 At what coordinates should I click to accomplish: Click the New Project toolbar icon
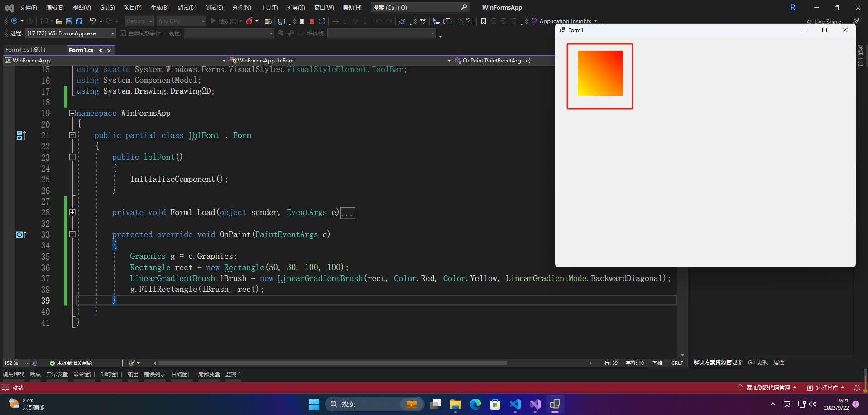44,21
